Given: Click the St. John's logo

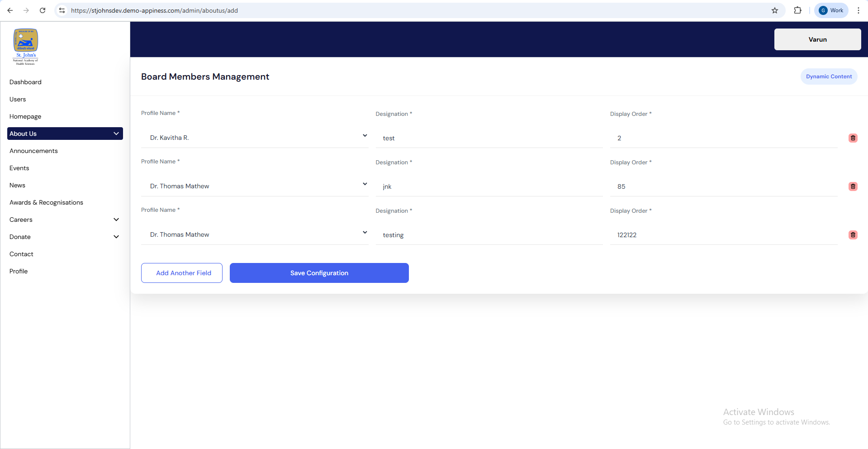Looking at the screenshot, I should (x=26, y=47).
